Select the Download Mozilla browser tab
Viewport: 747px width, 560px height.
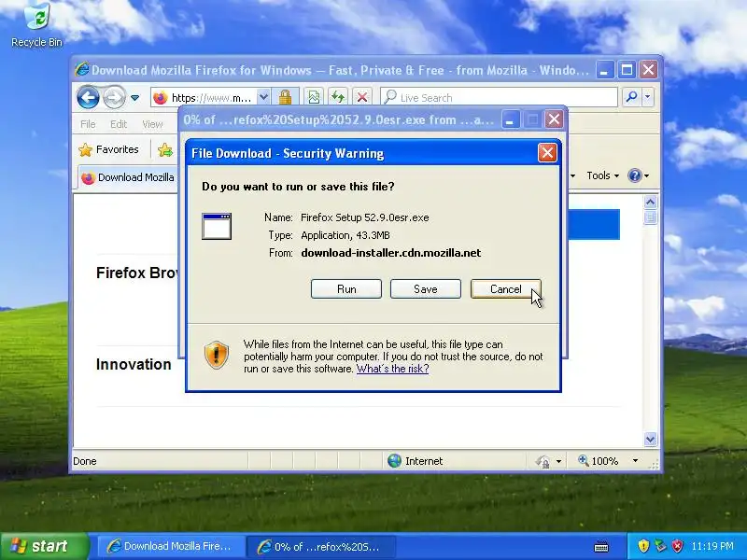[x=128, y=177]
